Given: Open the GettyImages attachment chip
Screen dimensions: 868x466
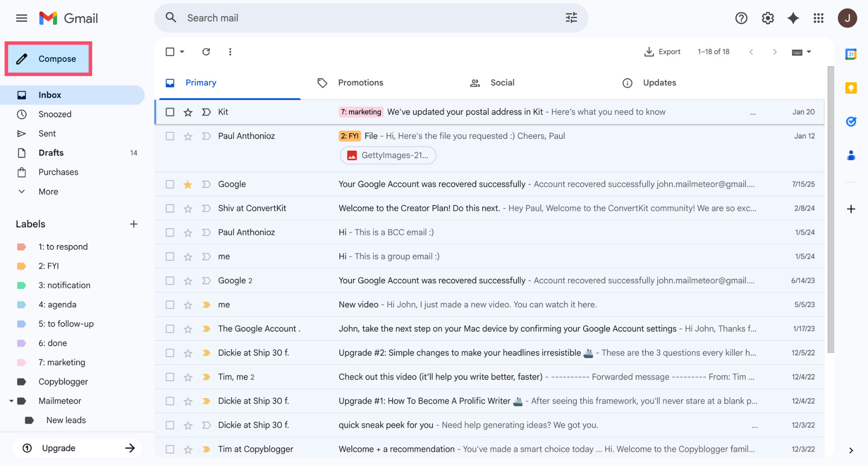Looking at the screenshot, I should 388,155.
